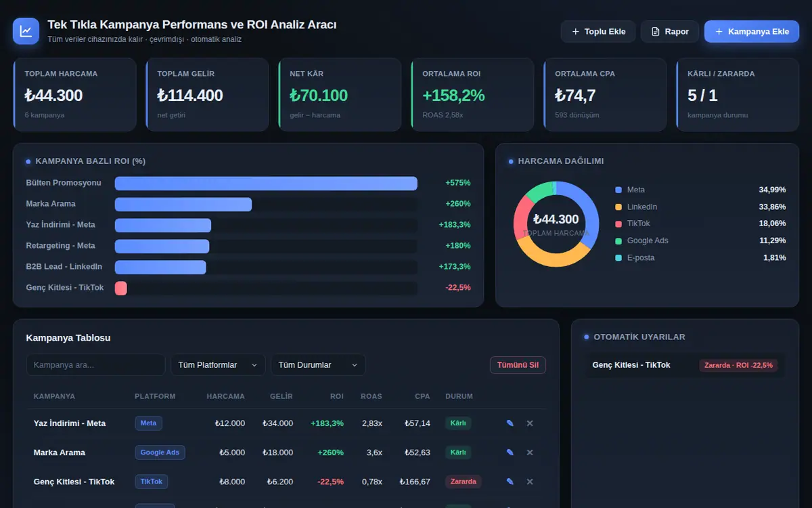Click the chart logo icon beside the title
Image resolution: width=812 pixels, height=508 pixels.
tap(26, 31)
